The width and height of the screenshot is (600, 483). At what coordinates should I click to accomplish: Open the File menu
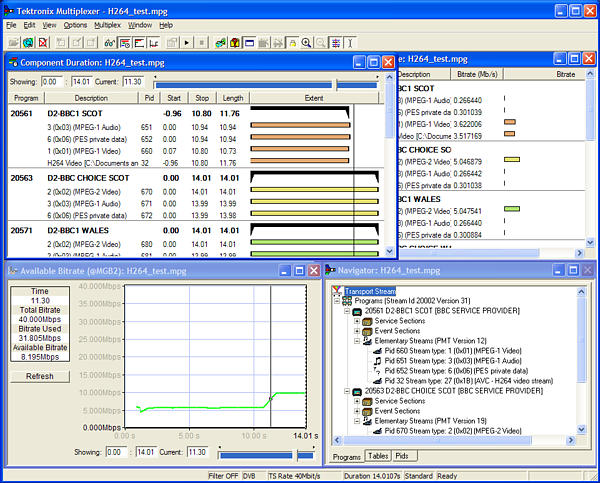[11, 25]
